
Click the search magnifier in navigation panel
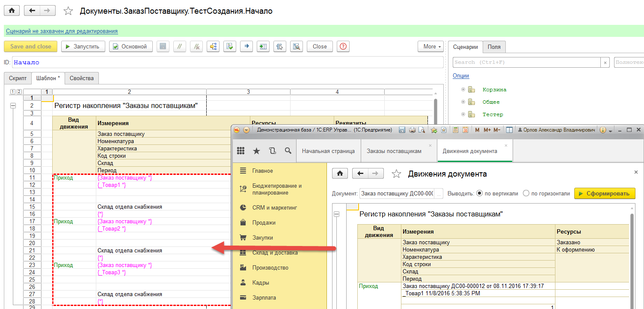pyautogui.click(x=288, y=151)
